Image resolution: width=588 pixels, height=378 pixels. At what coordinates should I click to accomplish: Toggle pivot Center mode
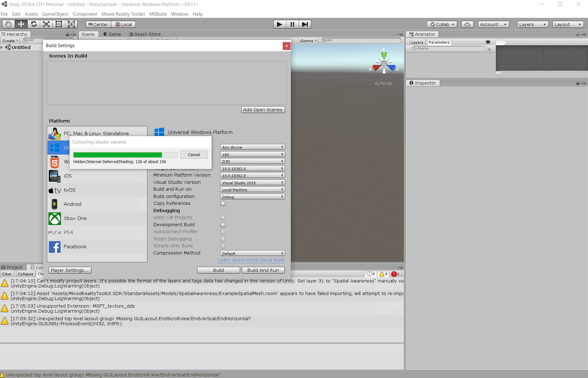[98, 24]
